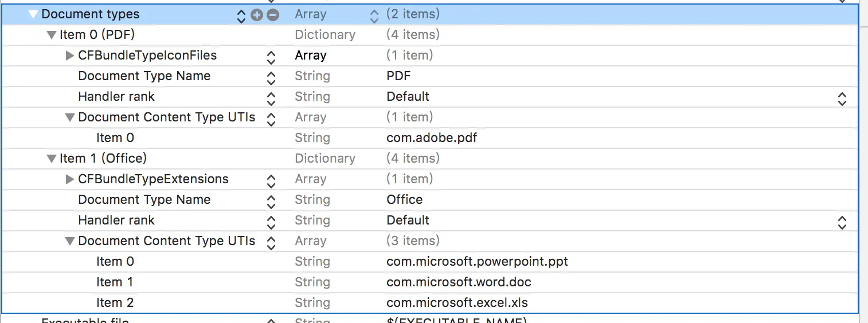Collapse the Document types array
The image size is (868, 323).
pos(33,14)
